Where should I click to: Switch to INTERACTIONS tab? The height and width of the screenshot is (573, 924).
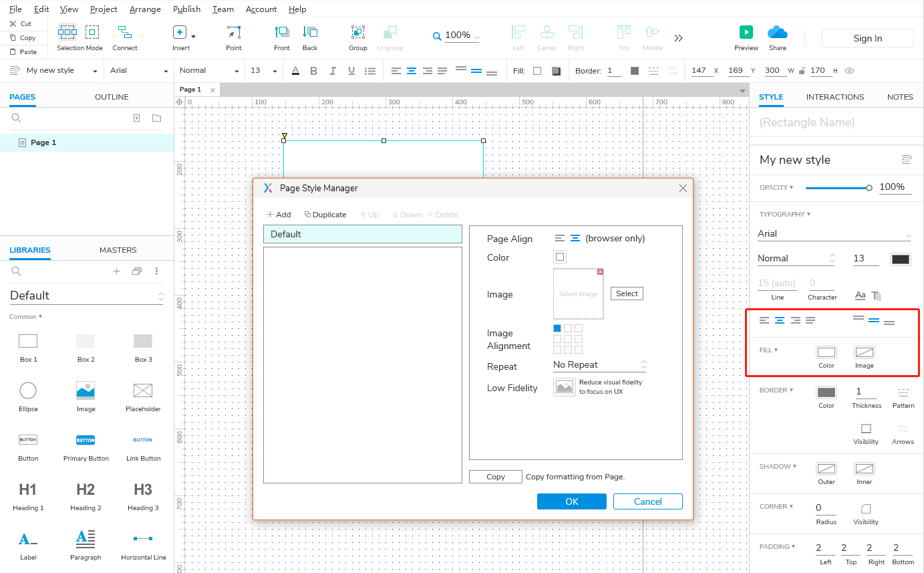point(835,97)
